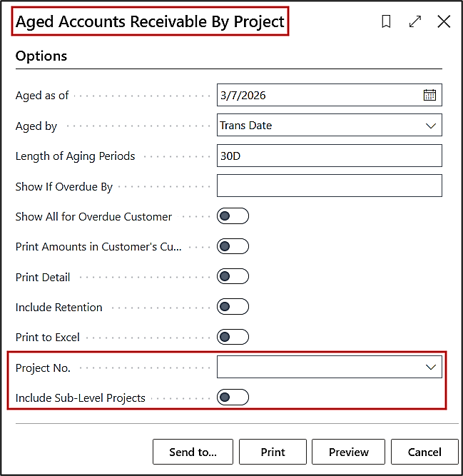The image size is (463, 476).
Task: Toggle Include Sub-Level Projects
Action: coord(233,397)
